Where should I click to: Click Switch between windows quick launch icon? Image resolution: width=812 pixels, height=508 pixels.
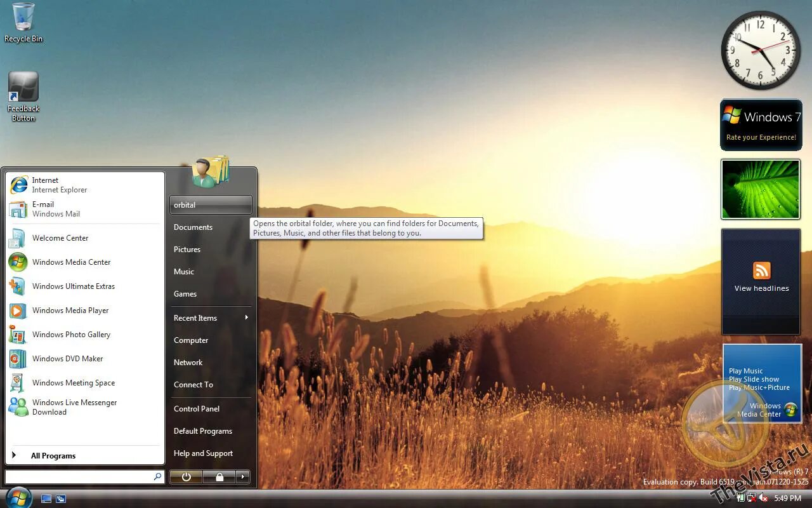point(61,499)
